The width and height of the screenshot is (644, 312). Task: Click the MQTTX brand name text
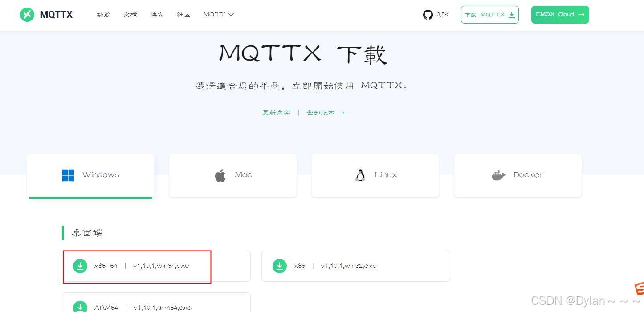pos(56,15)
